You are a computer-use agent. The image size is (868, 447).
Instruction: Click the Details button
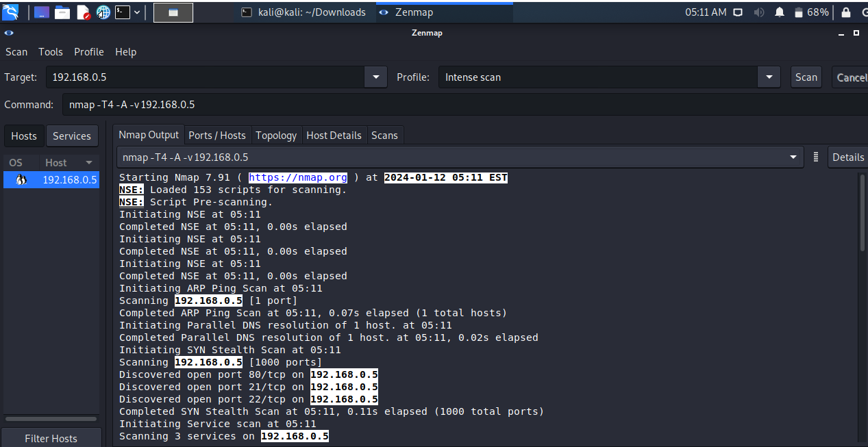(x=847, y=157)
